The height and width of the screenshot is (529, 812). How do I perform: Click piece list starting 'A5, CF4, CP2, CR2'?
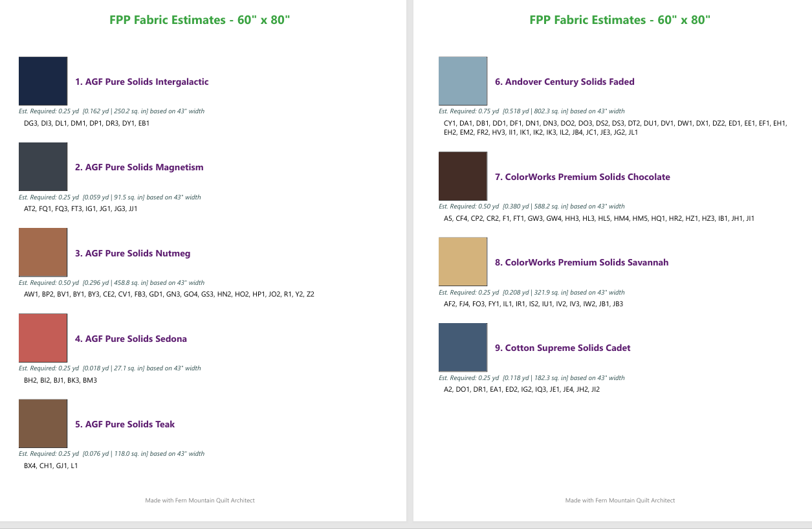click(x=599, y=218)
